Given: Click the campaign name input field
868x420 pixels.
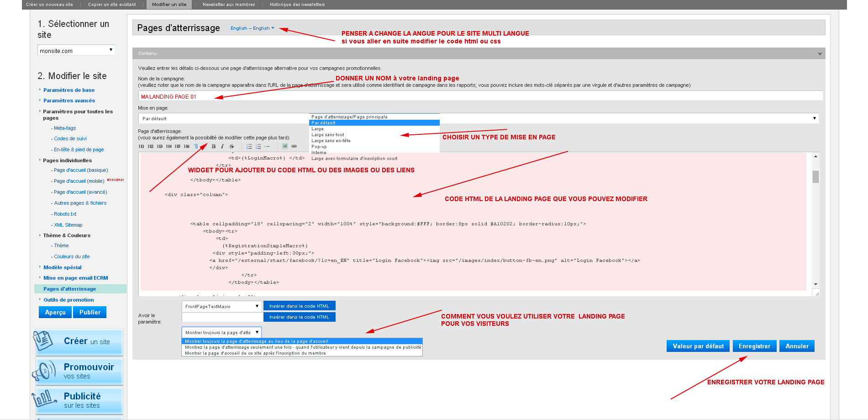Looking at the screenshot, I should click(x=480, y=96).
